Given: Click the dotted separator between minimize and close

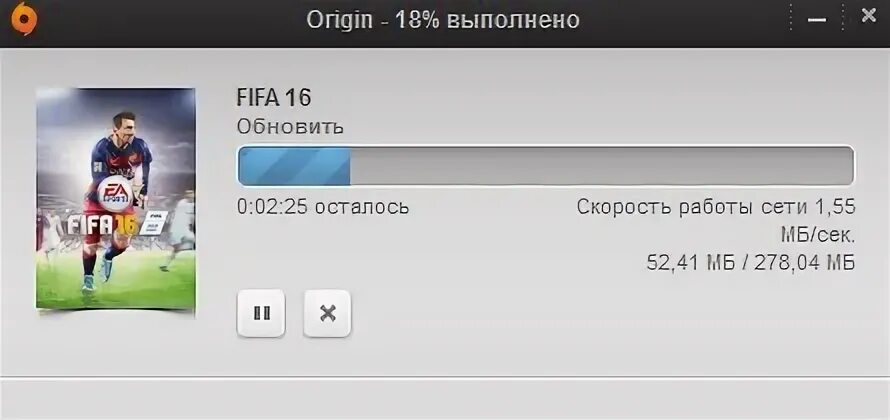Looking at the screenshot, I should 843,17.
